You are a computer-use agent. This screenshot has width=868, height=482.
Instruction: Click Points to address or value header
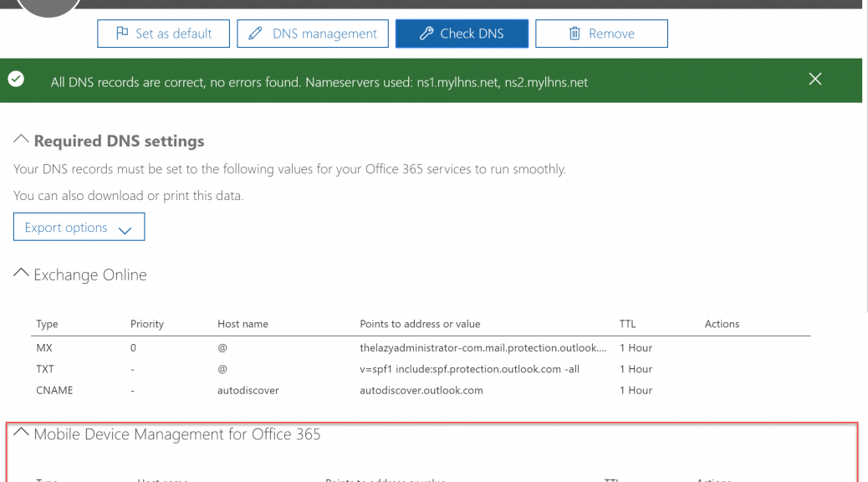coord(420,324)
